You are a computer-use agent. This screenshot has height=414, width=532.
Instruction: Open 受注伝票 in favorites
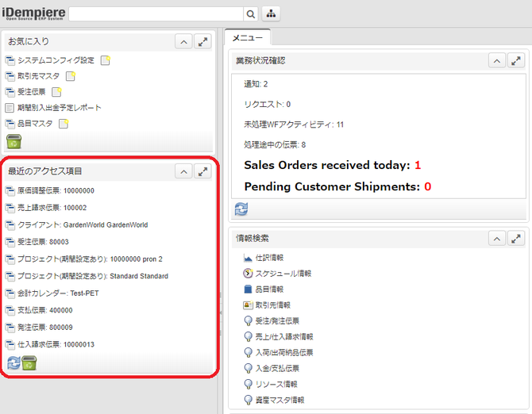[31, 92]
